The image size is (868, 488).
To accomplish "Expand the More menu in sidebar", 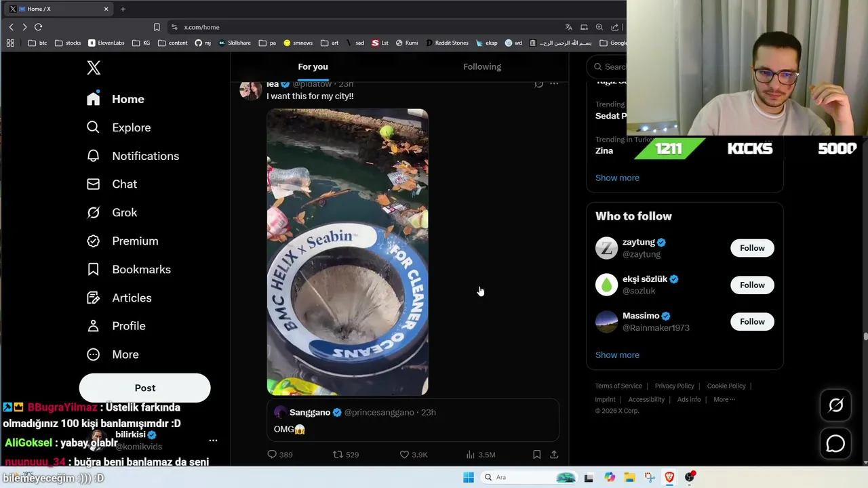I will tap(113, 354).
